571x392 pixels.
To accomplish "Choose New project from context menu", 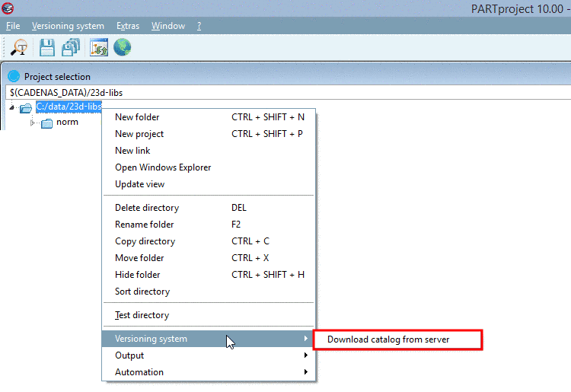I will 209,134.
